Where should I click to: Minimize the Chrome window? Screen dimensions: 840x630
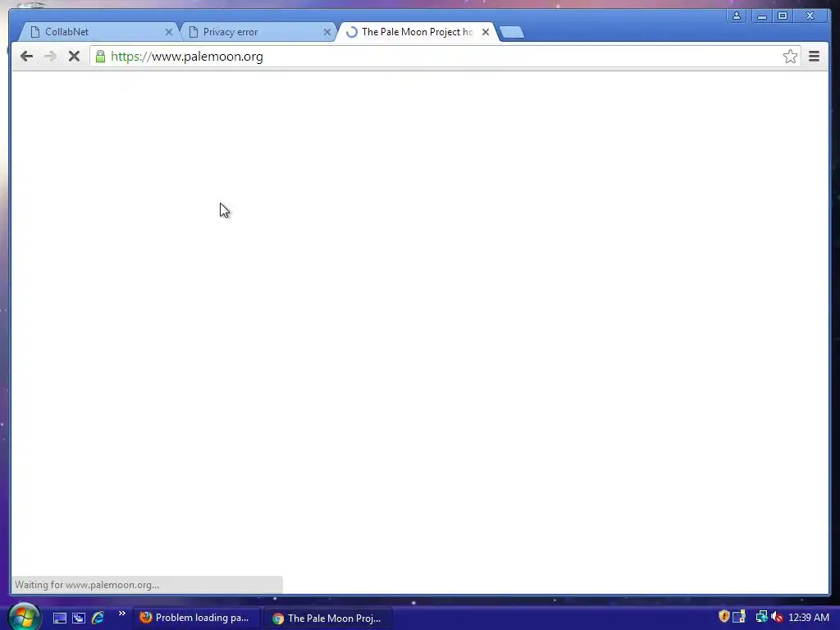pyautogui.click(x=761, y=16)
